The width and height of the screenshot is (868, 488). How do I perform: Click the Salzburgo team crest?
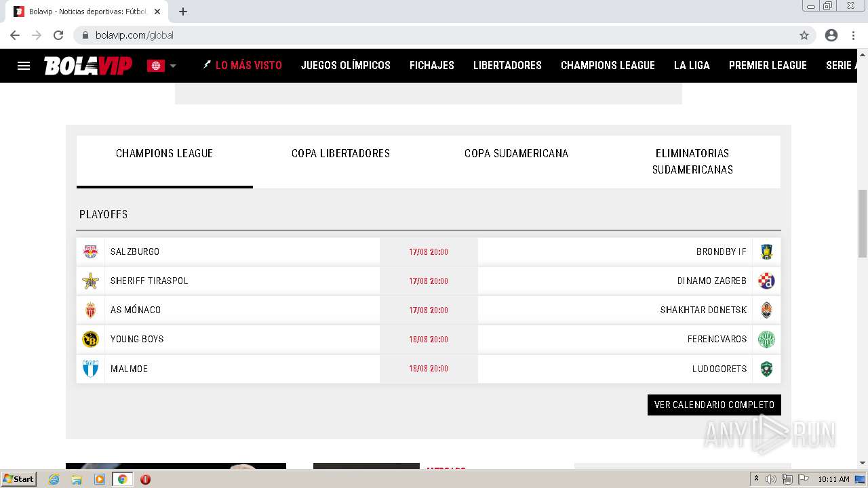point(90,251)
